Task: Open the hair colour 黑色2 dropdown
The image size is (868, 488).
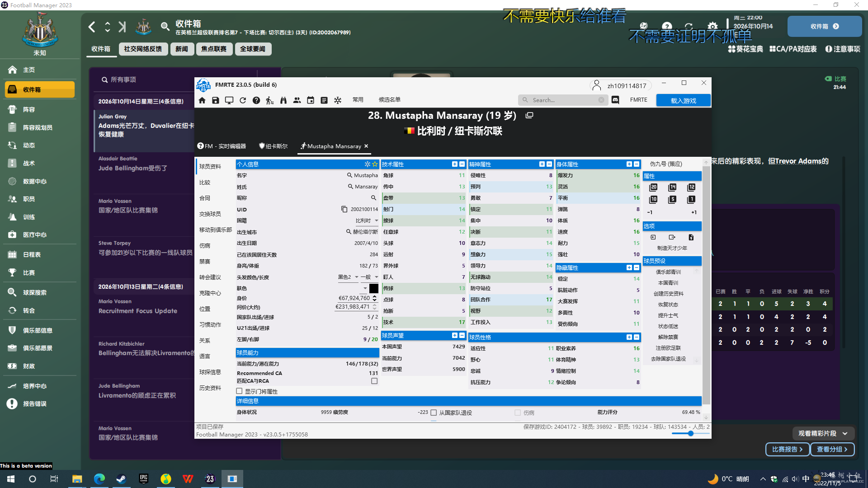Action: pos(348,277)
